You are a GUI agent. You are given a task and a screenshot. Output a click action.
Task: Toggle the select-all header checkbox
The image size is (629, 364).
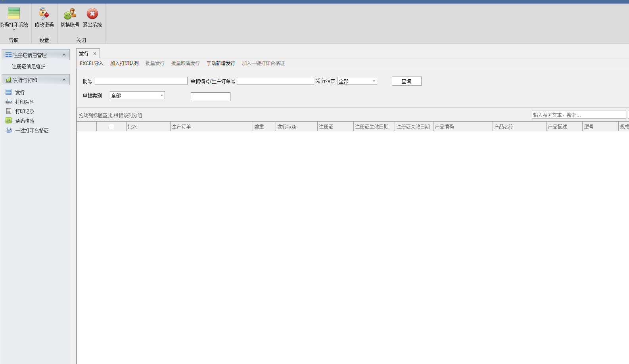pyautogui.click(x=111, y=126)
